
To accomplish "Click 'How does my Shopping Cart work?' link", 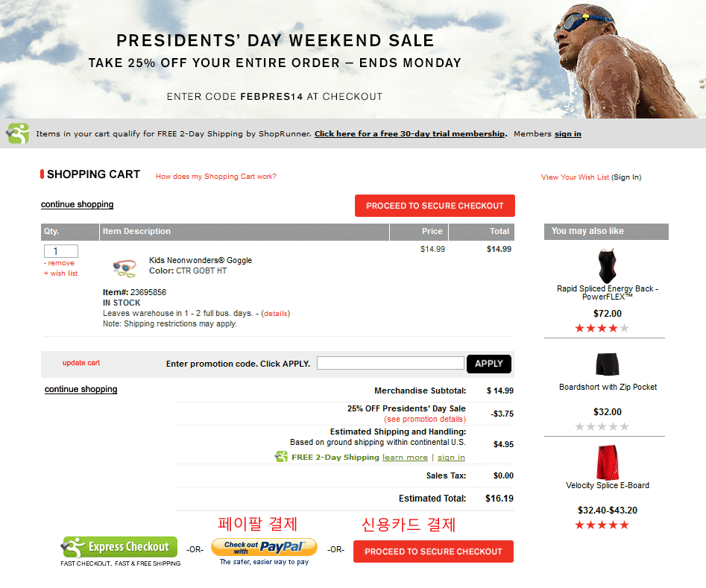I will [x=215, y=177].
